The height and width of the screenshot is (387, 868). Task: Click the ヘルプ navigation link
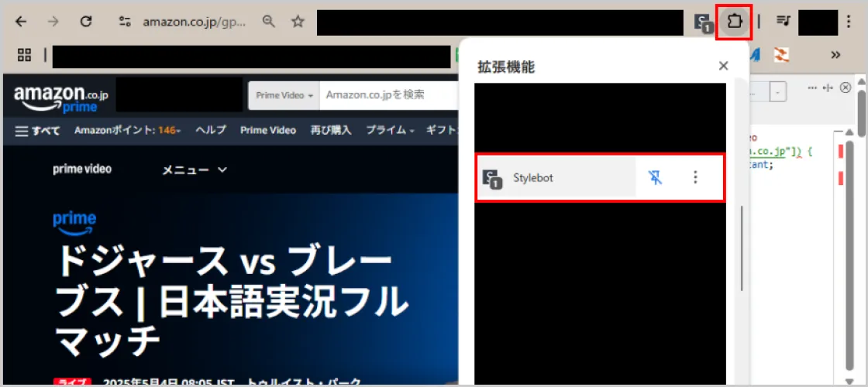click(x=211, y=131)
